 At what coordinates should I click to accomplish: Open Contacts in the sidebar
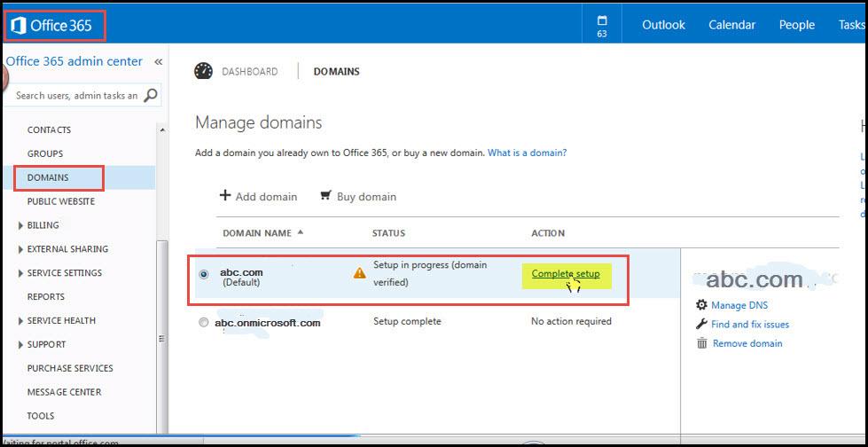click(50, 129)
